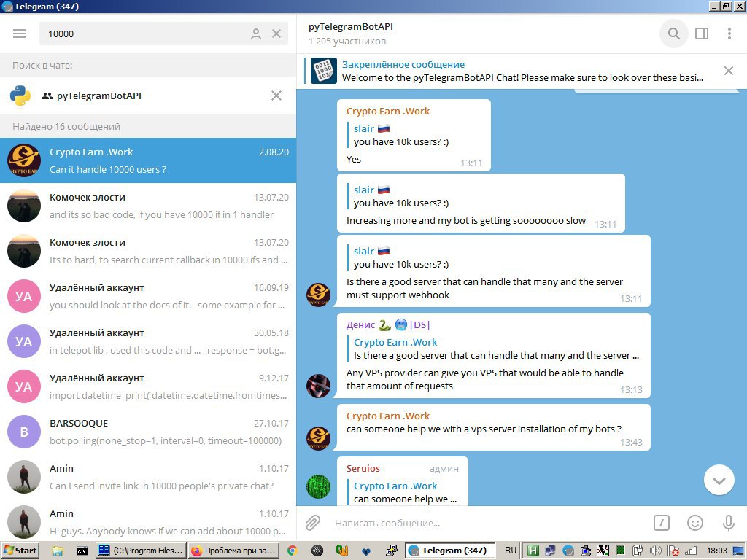Image resolution: width=747 pixels, height=560 pixels.
Task: Search messages with the magnifier icon
Action: (673, 34)
